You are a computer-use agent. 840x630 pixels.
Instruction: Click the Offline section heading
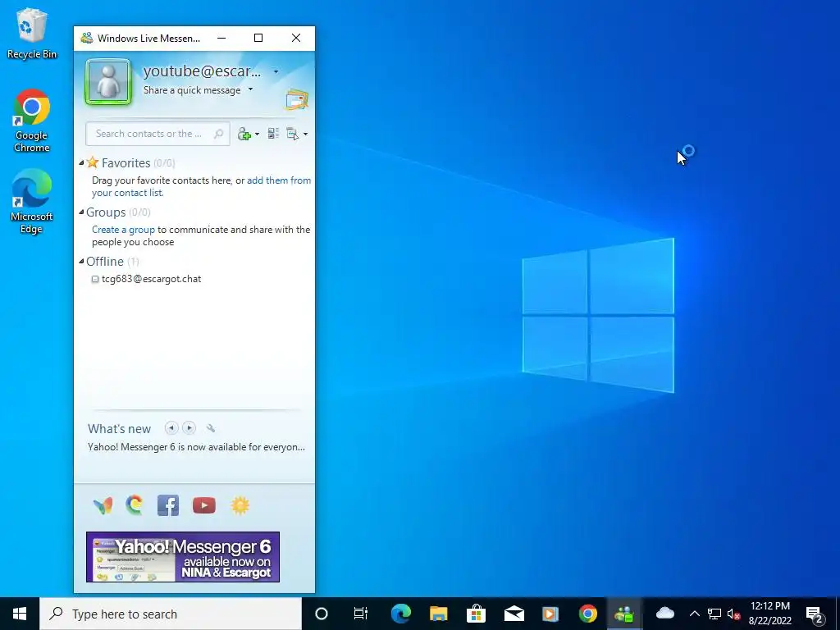tap(104, 262)
